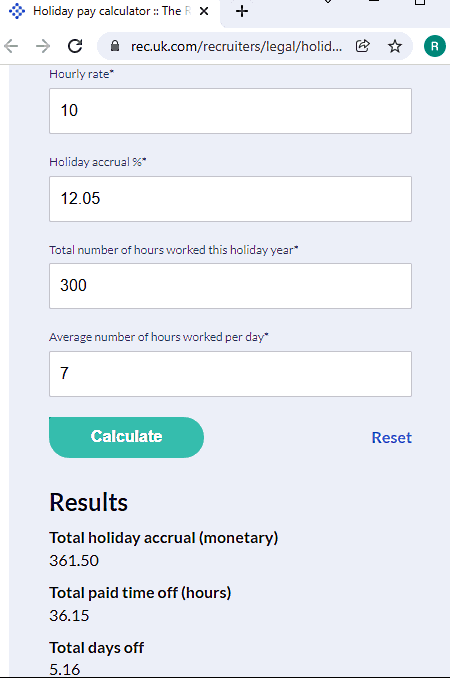Click the 361.50 monetary accrual result
This screenshot has height=678, width=450.
(74, 561)
